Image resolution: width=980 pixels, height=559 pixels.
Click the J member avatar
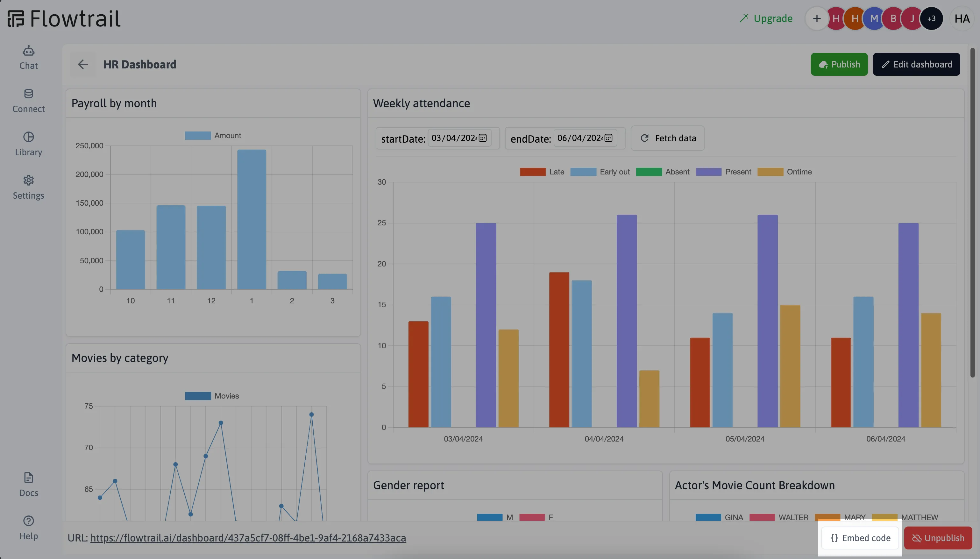click(x=913, y=18)
